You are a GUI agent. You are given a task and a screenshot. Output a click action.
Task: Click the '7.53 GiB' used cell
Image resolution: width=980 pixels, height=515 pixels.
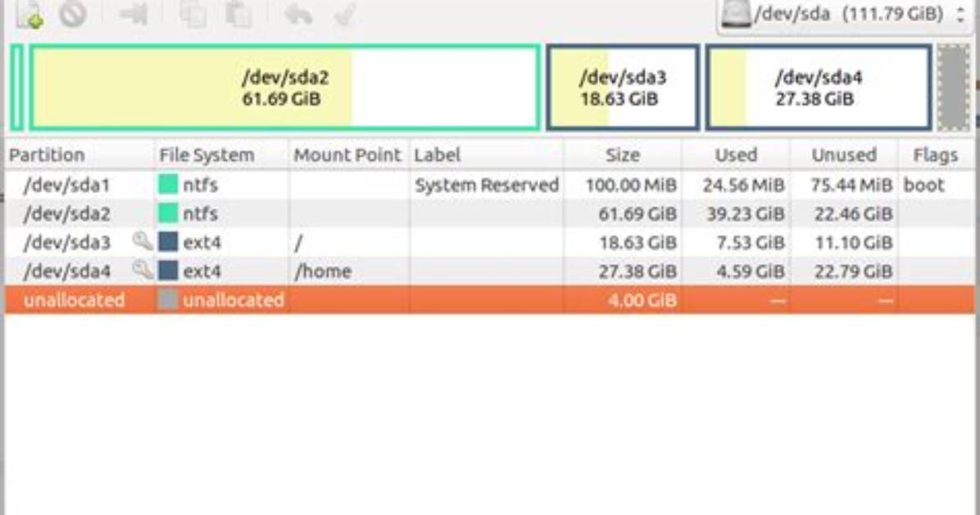click(750, 243)
